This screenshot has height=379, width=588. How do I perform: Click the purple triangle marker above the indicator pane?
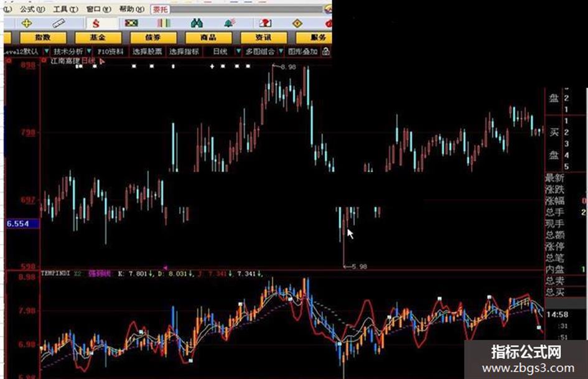coord(165,268)
